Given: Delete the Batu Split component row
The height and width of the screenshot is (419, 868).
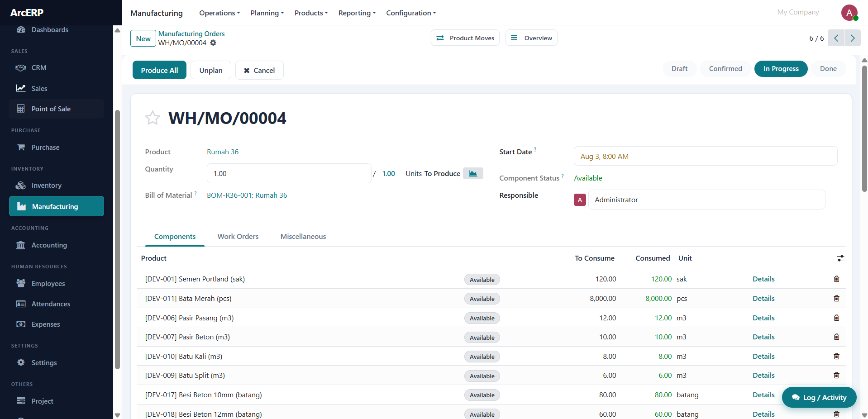Looking at the screenshot, I should tap(837, 376).
